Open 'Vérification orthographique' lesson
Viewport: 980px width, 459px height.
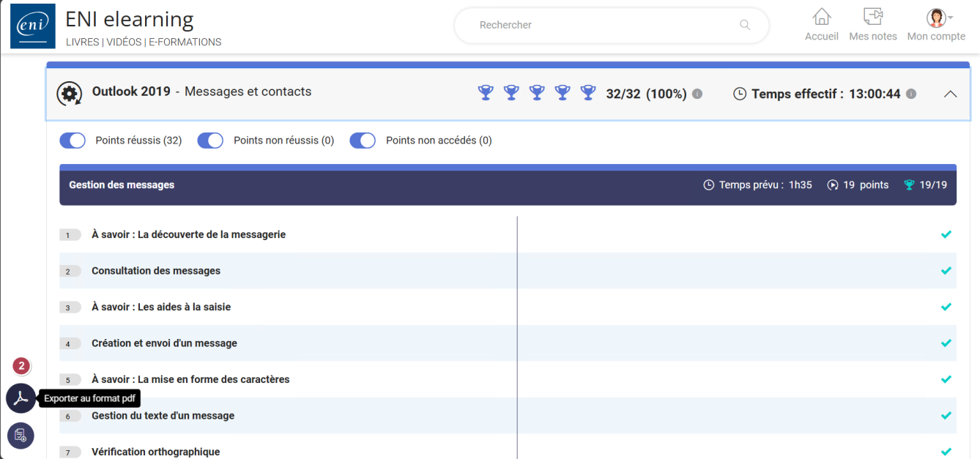click(x=155, y=452)
